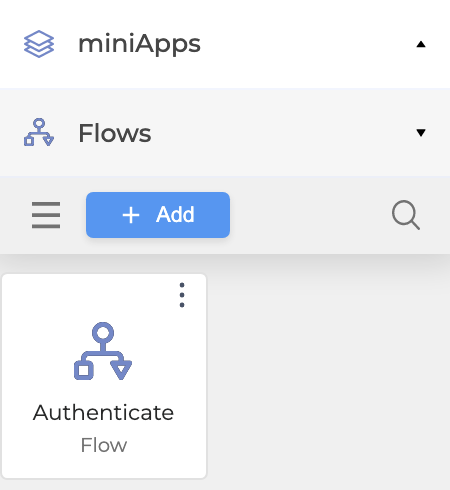This screenshot has width=450, height=490.
Task: Click the blue Add button
Action: click(x=158, y=215)
